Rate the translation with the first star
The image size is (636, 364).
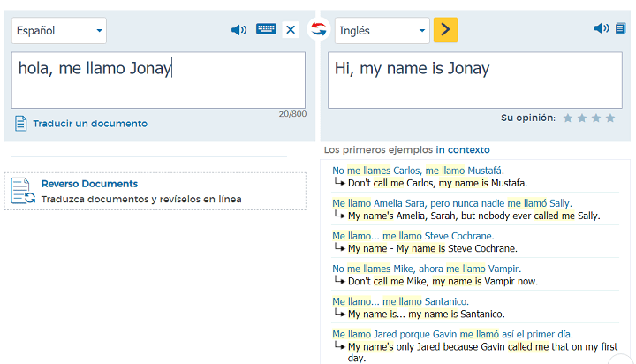(568, 118)
